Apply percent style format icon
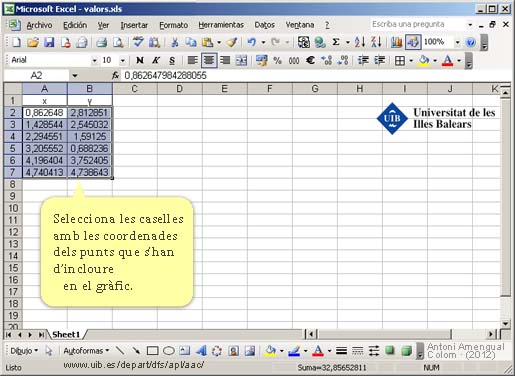515x376 pixels. [277, 60]
